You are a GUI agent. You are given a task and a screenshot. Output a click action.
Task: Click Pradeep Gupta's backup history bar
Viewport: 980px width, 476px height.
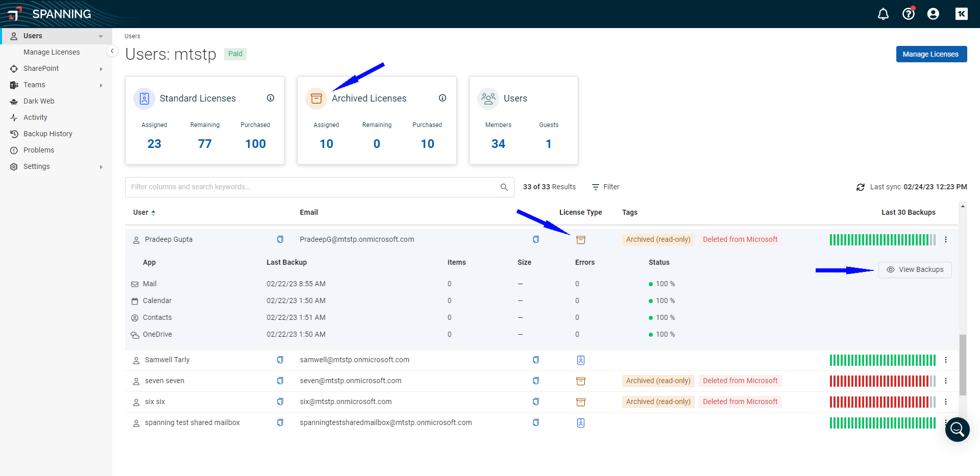(883, 240)
